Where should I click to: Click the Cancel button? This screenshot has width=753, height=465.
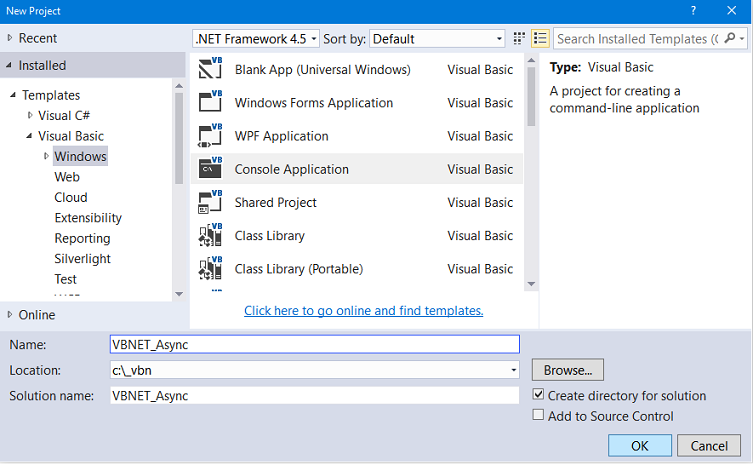pos(709,446)
